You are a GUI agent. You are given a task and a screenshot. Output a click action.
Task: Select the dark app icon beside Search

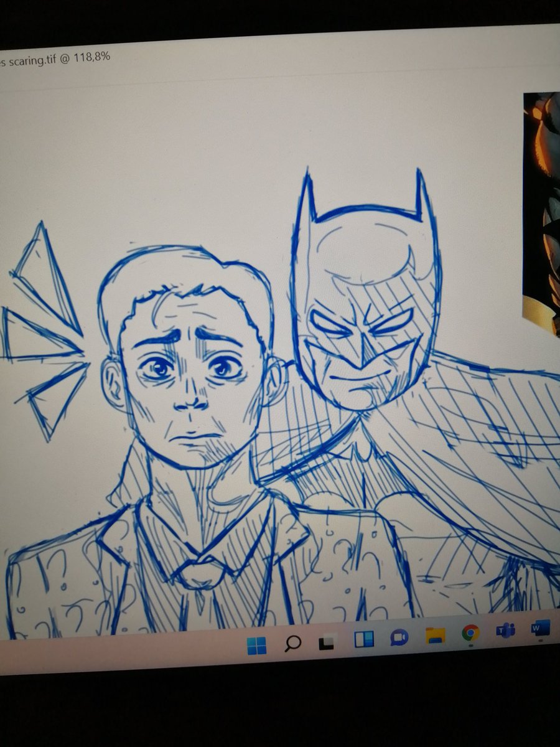326,641
